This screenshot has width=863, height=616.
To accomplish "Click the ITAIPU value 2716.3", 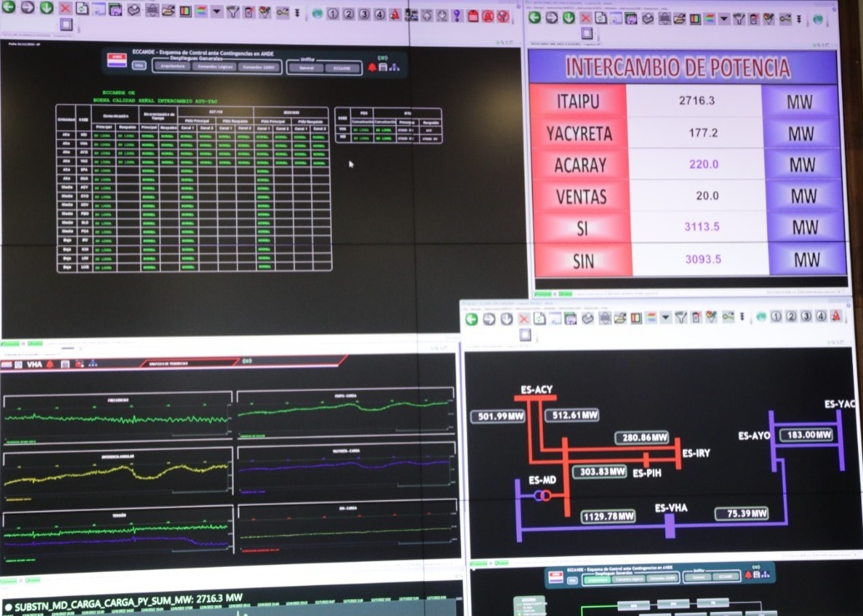I will pyautogui.click(x=697, y=100).
